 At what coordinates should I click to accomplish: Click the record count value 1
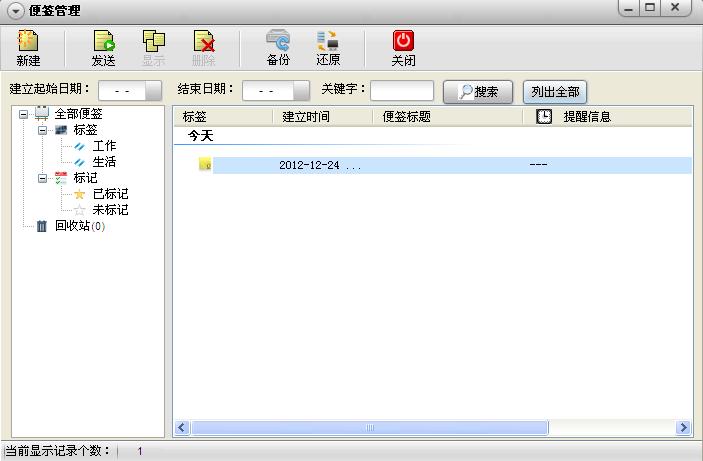click(140, 451)
